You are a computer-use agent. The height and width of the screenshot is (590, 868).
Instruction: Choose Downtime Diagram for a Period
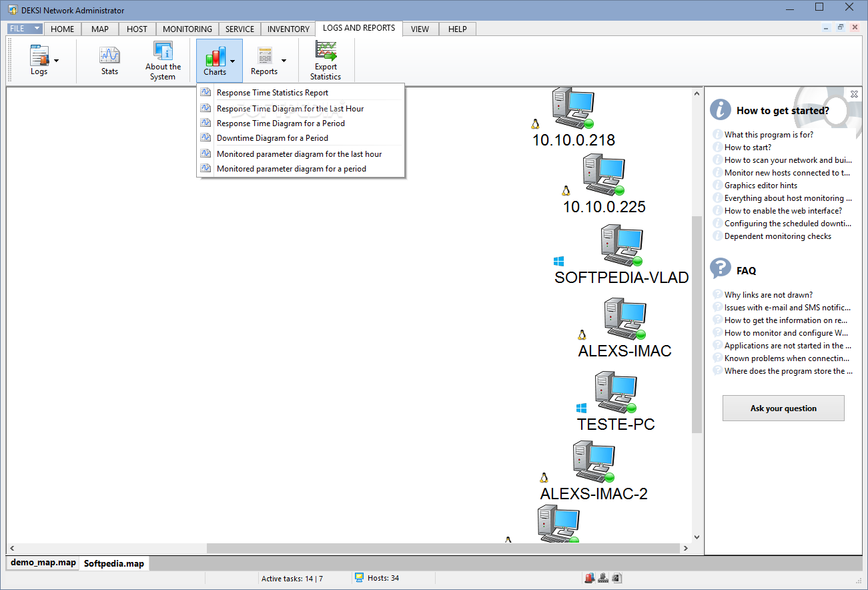[301, 137]
